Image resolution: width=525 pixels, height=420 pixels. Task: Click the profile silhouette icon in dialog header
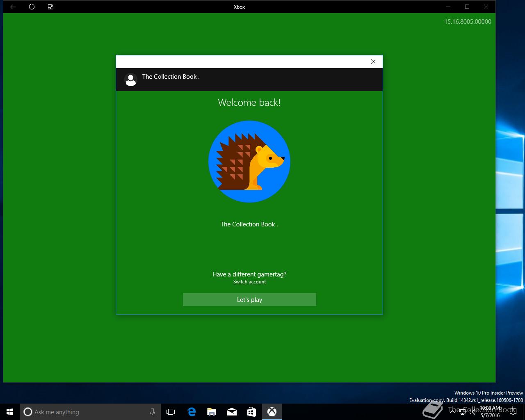130,80
